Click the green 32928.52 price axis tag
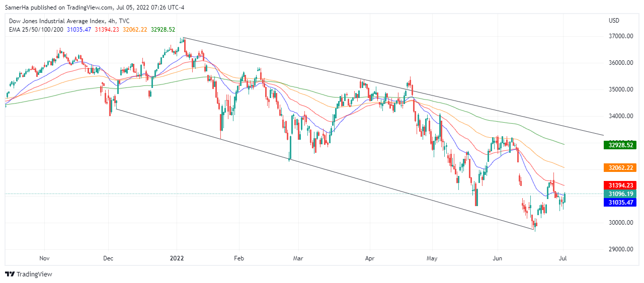The height and width of the screenshot is (283, 644). coord(621,145)
